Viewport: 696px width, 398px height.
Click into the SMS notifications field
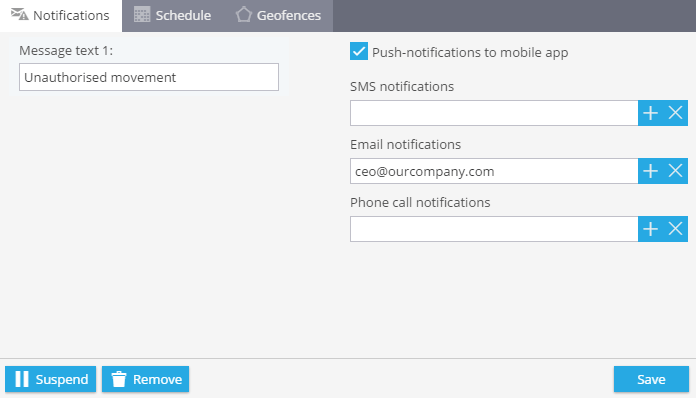(x=494, y=113)
